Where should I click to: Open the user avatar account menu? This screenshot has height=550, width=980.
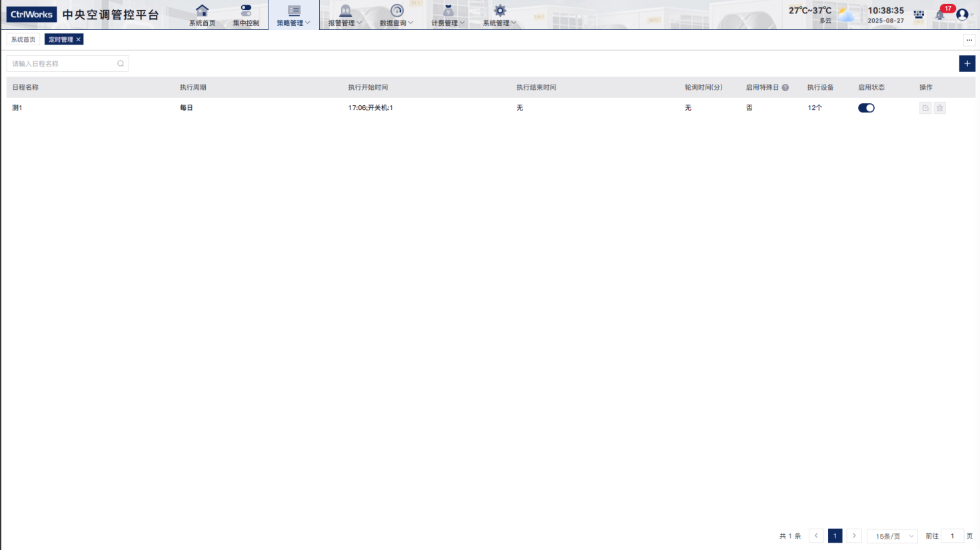point(962,14)
